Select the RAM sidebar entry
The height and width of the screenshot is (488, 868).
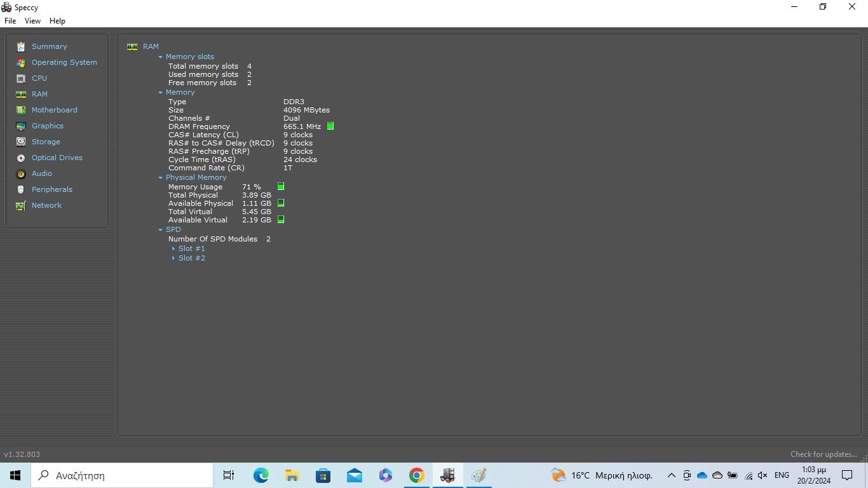pyautogui.click(x=39, y=94)
